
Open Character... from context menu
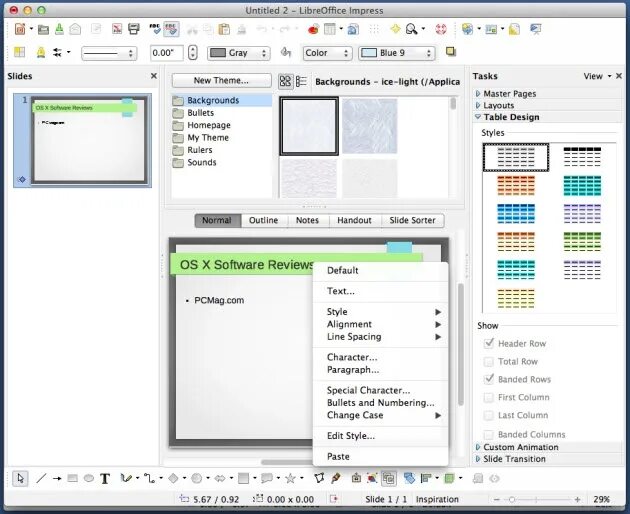(380, 357)
